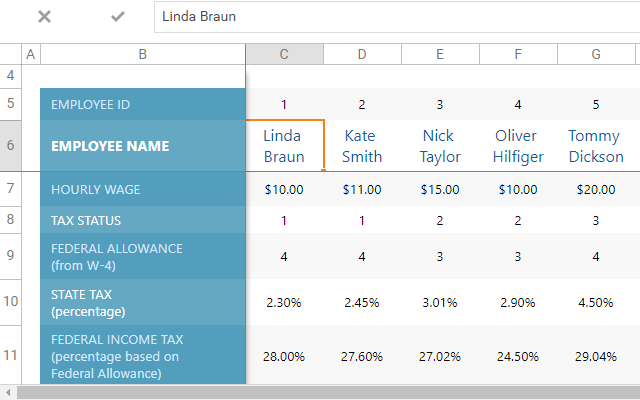Select column B header

(142, 54)
